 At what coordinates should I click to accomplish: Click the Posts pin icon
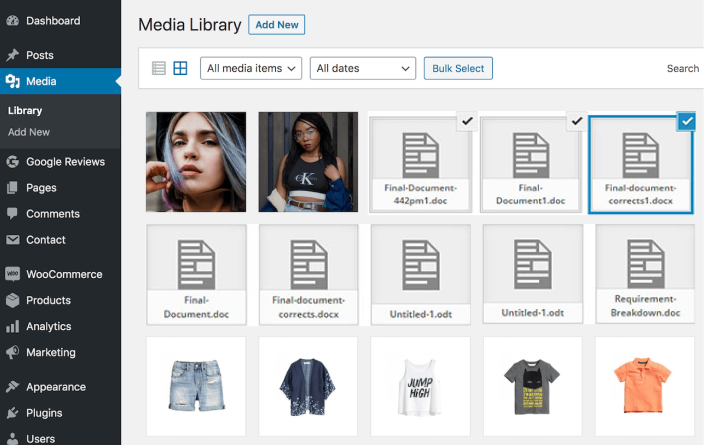click(12, 55)
